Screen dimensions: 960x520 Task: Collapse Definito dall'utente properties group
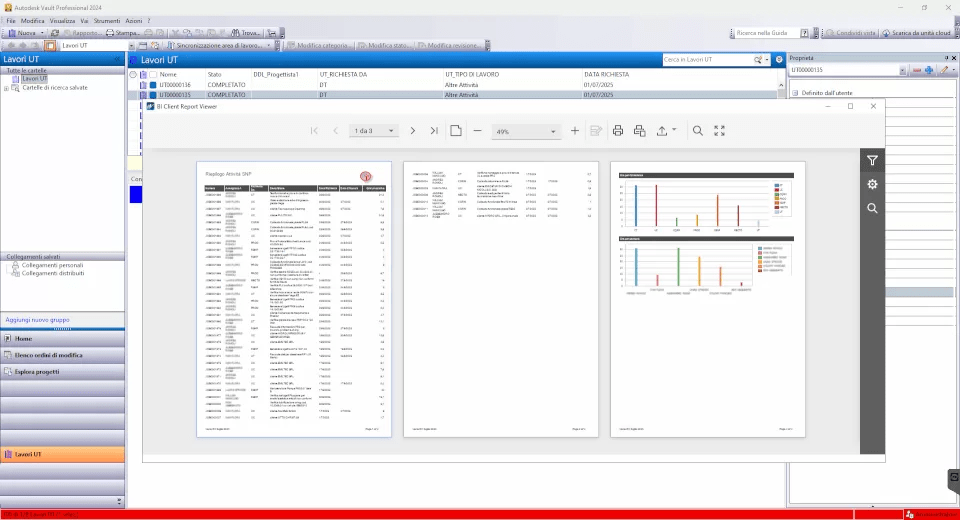tap(795, 93)
